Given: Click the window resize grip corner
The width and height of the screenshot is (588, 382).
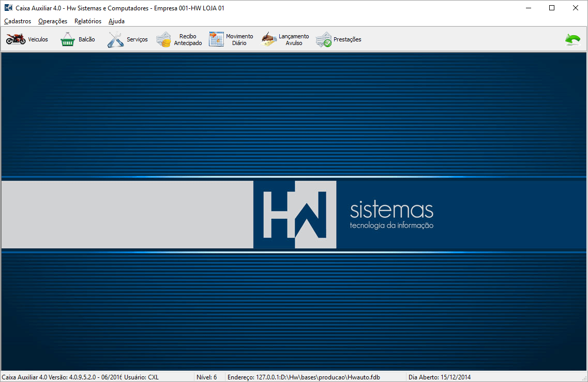Looking at the screenshot, I should point(584,378).
